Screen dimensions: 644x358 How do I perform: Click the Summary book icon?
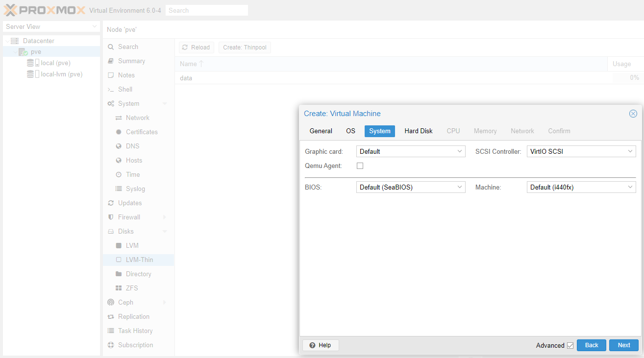point(111,61)
